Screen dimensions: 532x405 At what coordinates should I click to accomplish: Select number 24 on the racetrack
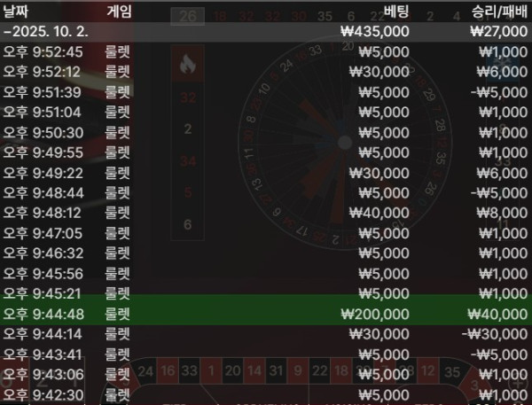[x=146, y=370]
